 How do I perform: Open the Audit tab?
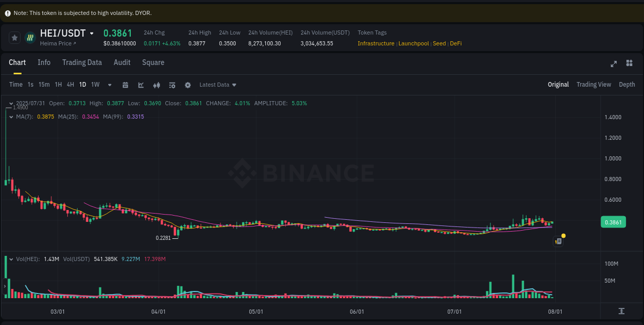coord(122,62)
